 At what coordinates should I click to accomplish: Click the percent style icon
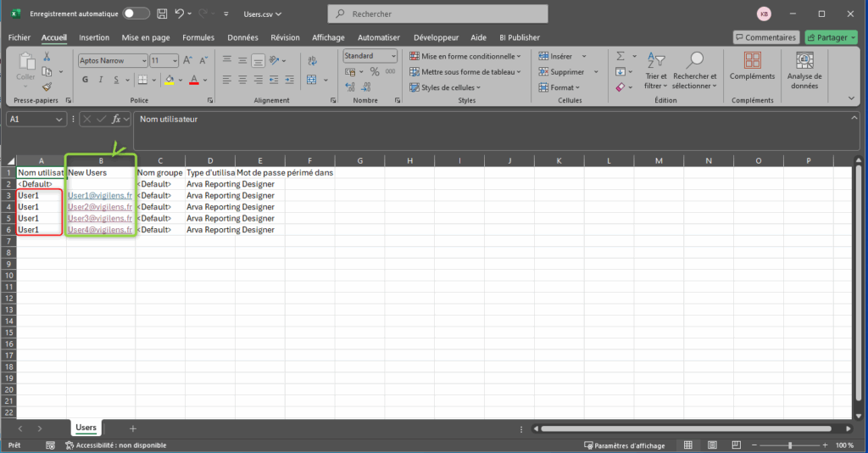[x=375, y=73]
